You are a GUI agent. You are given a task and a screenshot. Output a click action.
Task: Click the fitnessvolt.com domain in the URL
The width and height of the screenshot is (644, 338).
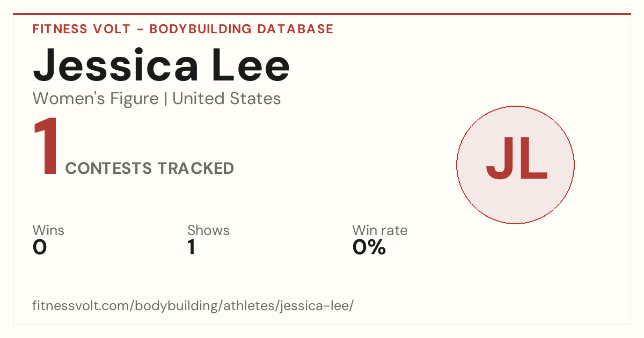tap(82, 306)
